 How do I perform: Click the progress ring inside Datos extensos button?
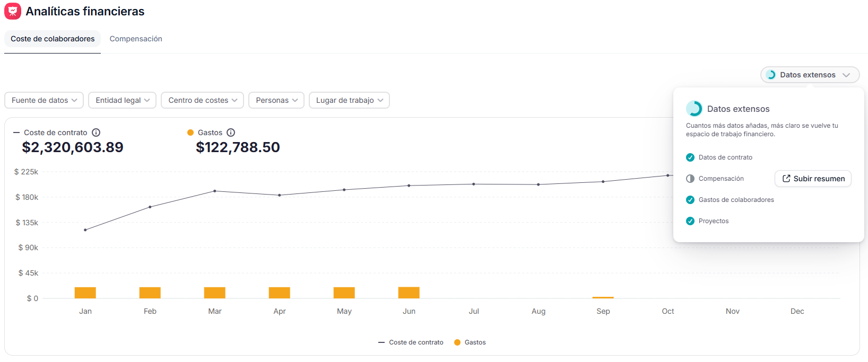pyautogui.click(x=771, y=75)
